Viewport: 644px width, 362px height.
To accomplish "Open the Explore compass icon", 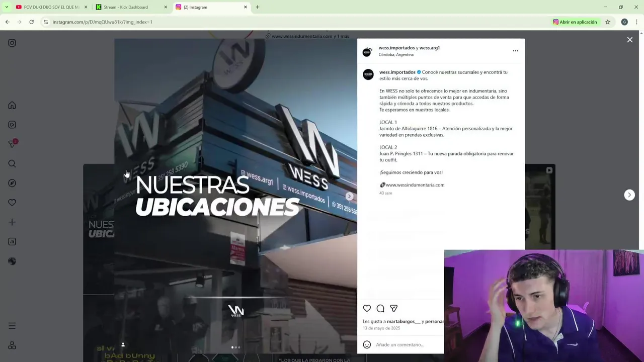I will tap(12, 183).
